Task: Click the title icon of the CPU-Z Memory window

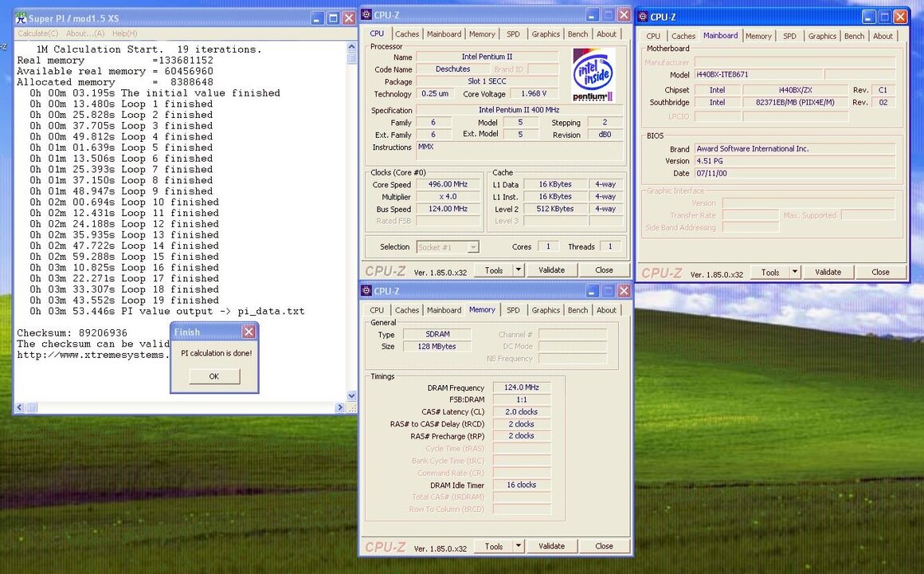Action: tap(366, 291)
